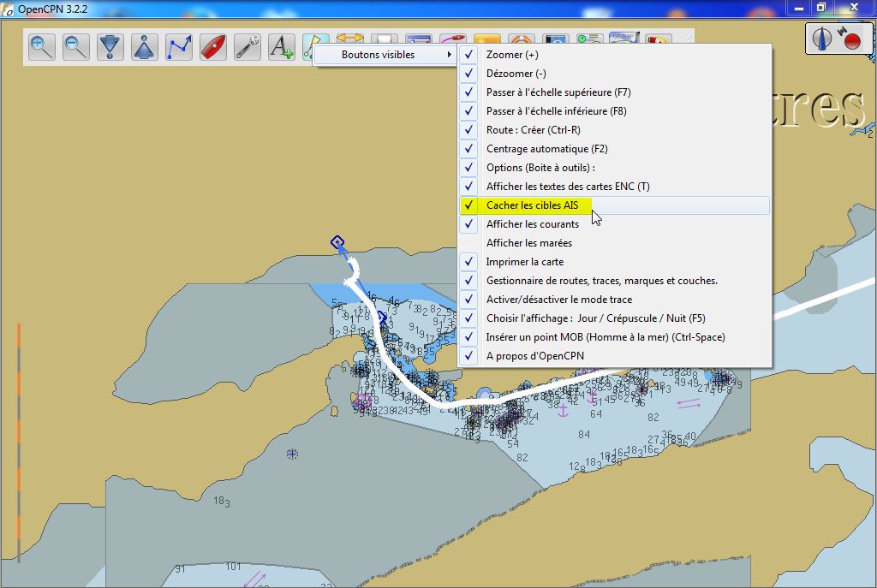This screenshot has height=588, width=877.
Task: Select Imprimer la carte menu entry
Action: coord(614,262)
